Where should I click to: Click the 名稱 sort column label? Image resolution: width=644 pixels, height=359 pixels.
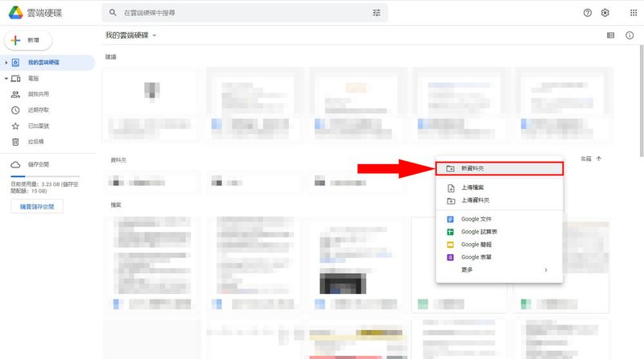point(586,159)
